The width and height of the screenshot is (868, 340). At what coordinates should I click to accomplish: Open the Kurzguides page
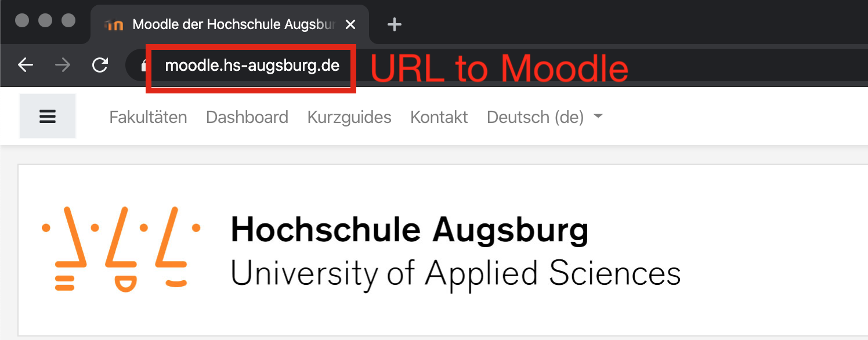[349, 117]
